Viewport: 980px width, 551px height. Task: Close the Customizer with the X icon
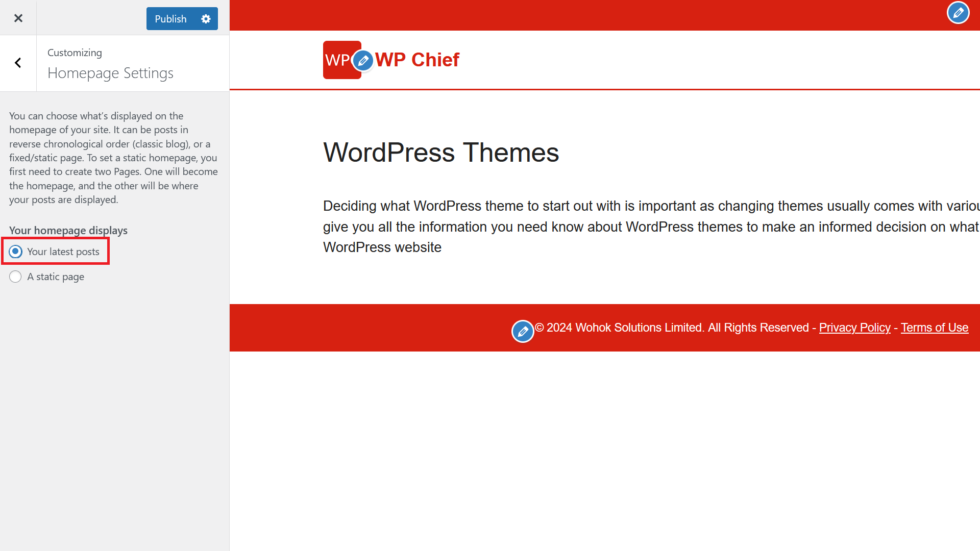pyautogui.click(x=18, y=18)
